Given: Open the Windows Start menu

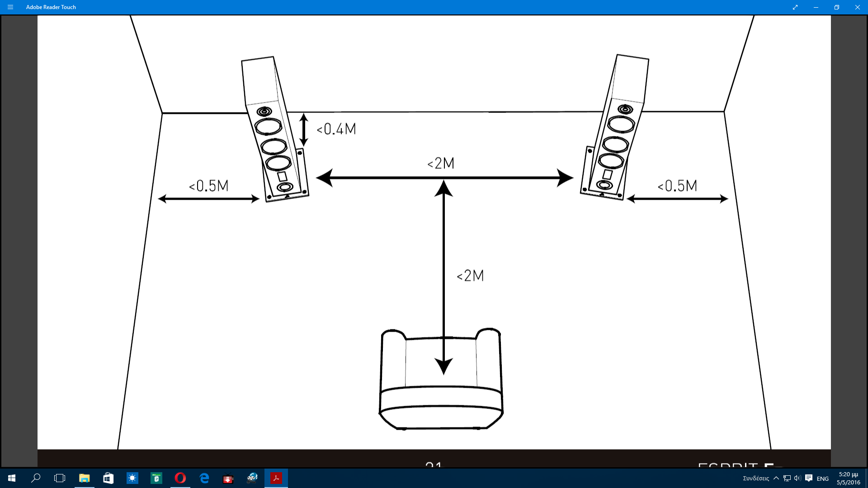Looking at the screenshot, I should click(x=12, y=478).
